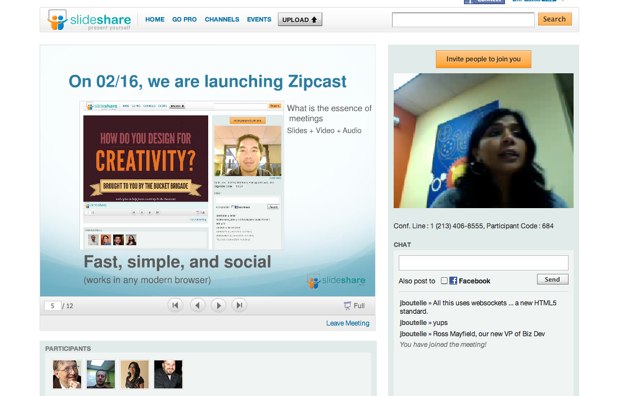The image size is (621, 396).
Task: Click the chat message 'yups'
Action: [x=424, y=323]
